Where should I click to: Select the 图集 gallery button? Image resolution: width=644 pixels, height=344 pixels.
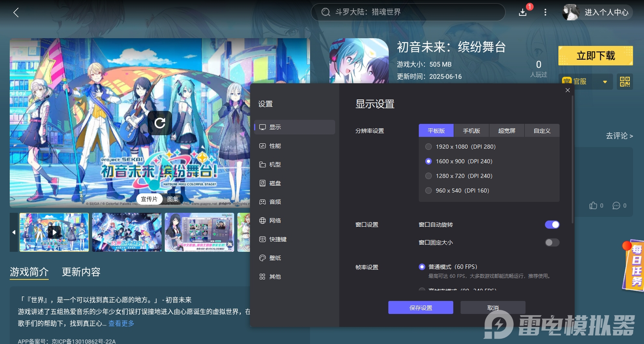pos(173,199)
